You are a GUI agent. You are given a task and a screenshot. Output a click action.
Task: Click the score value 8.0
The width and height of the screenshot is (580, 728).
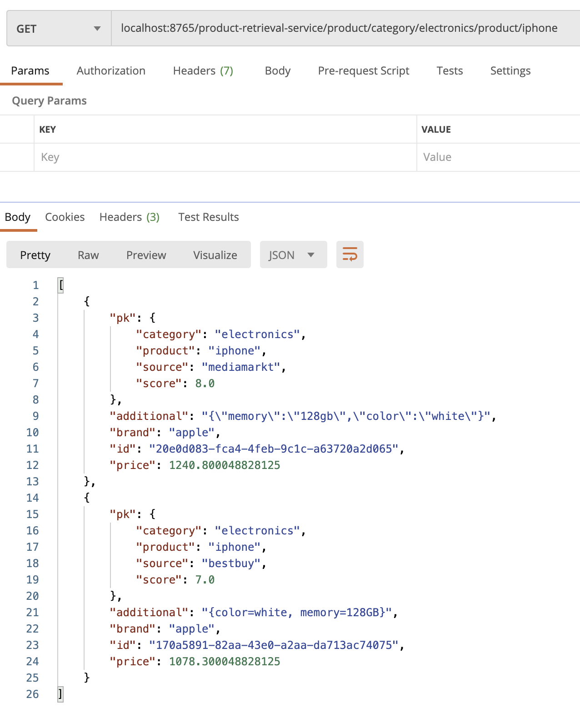click(x=205, y=383)
